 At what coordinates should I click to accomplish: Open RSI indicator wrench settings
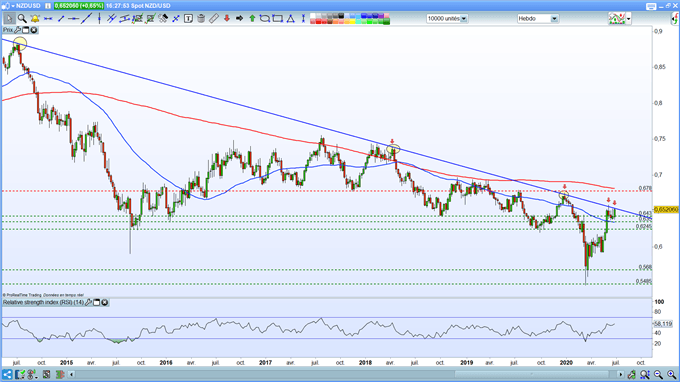88,302
